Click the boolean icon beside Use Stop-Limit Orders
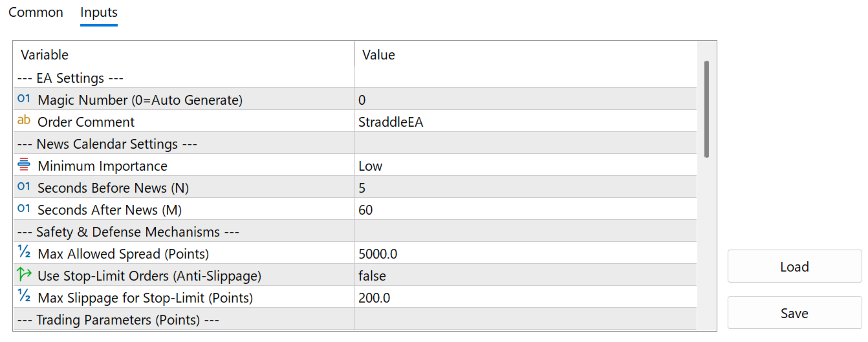The width and height of the screenshot is (868, 342). coord(24,275)
